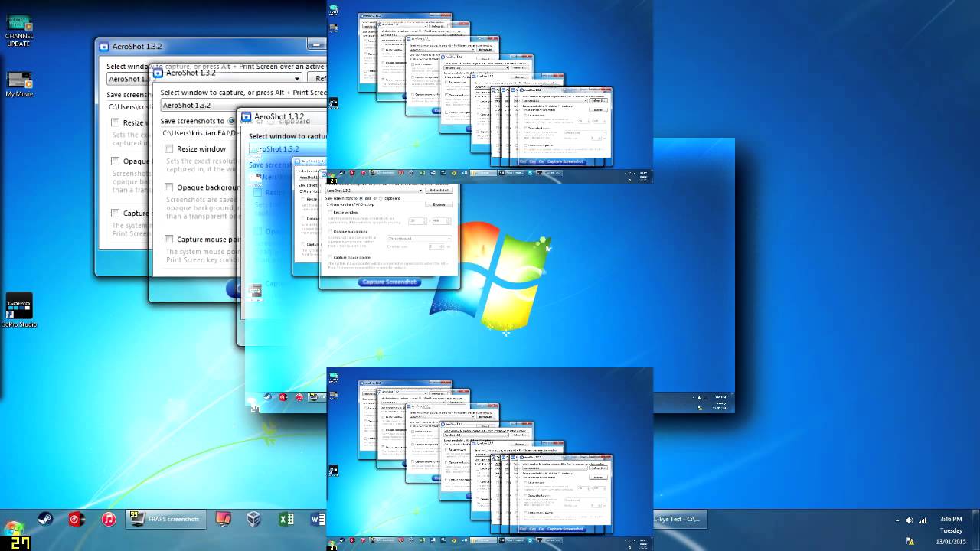980x551 pixels.
Task: Click 'C:\Users\kristian.FAJ\De' path in second window
Action: [x=201, y=133]
